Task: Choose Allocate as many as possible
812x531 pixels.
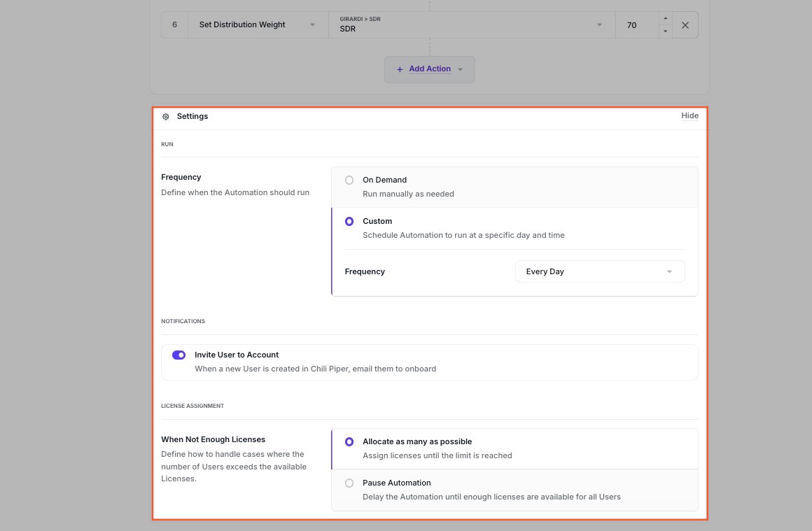Action: (349, 442)
